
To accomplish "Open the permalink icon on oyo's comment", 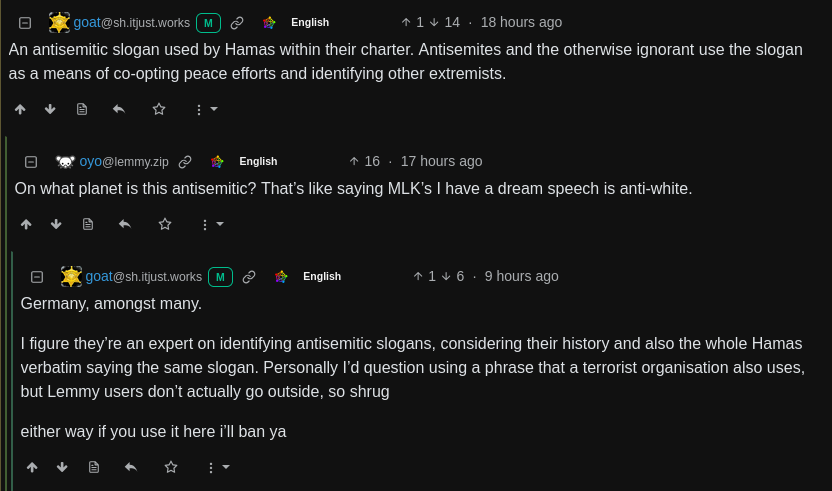I will tap(185, 162).
